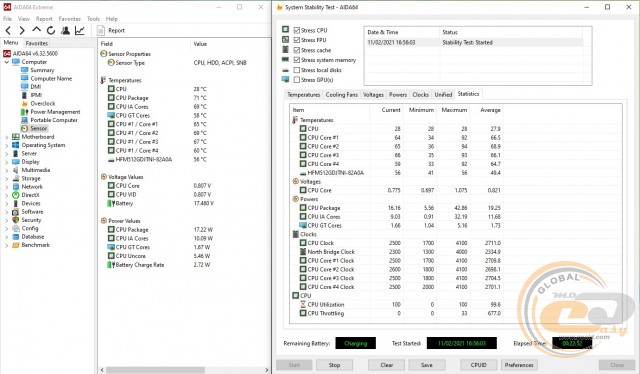640x374 pixels.
Task: Expand the Display tree node
Action: click(7, 162)
